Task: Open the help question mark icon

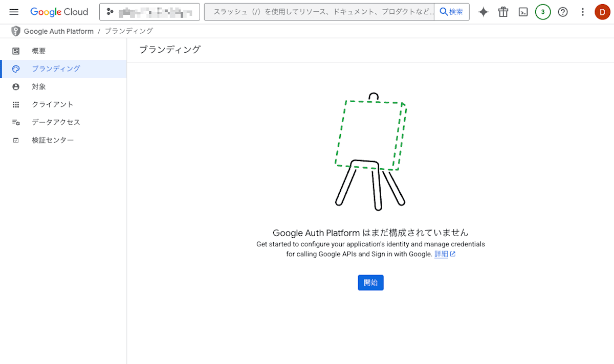Action: [x=563, y=12]
